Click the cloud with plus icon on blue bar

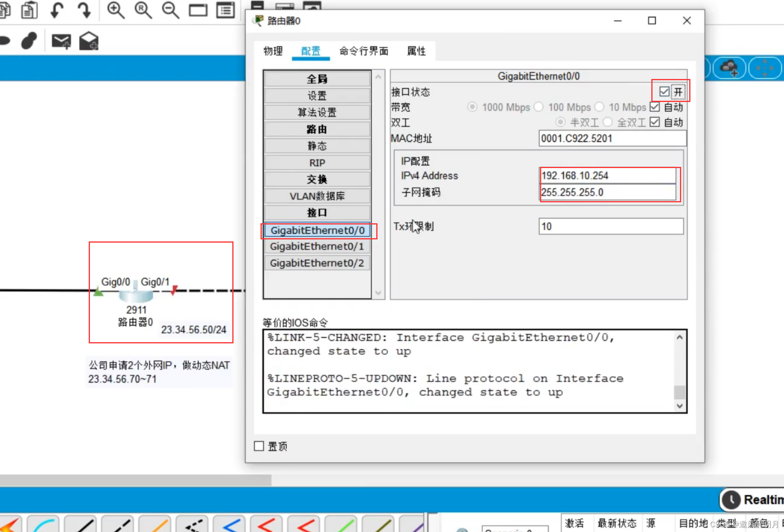point(729,68)
